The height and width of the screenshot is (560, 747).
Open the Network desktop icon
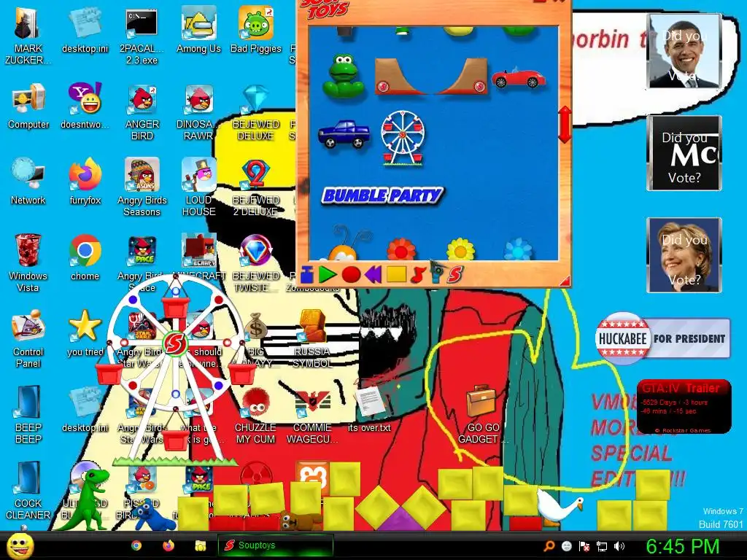(28, 182)
